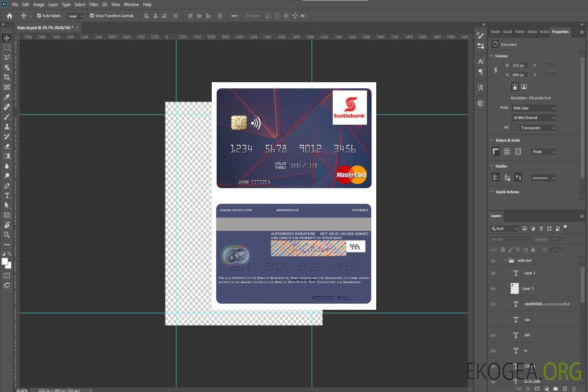
Task: Collapse the Rulers & Grids section
Action: (492, 140)
